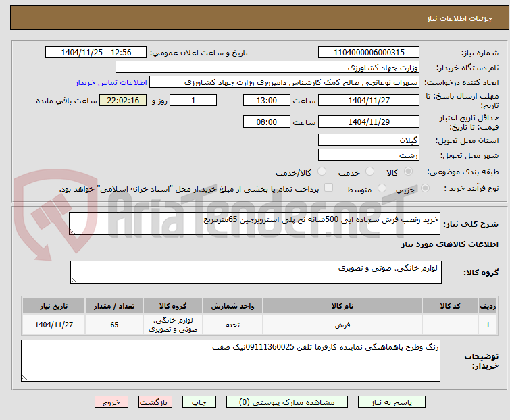This screenshot has width=510, height=420.
Task: Select the جزیی purchase type radio
Action: point(425,188)
